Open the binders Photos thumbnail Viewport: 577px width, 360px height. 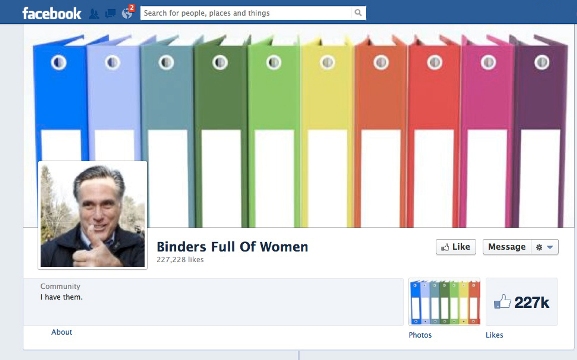point(444,302)
